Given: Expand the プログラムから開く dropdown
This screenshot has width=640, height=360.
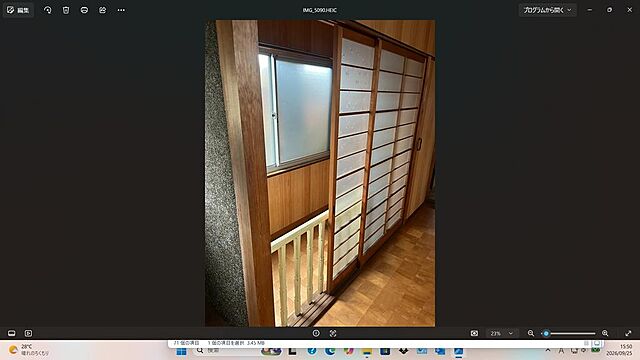Looking at the screenshot, I should click(x=547, y=10).
